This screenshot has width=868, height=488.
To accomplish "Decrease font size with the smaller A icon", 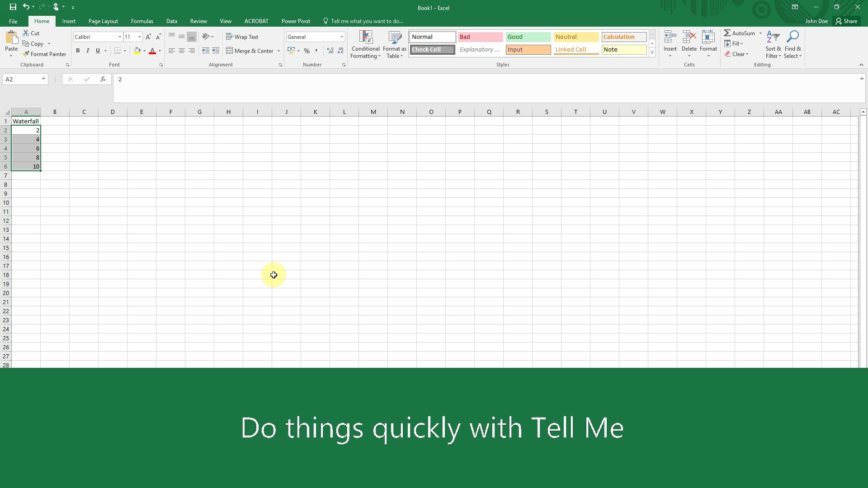I will click(158, 37).
